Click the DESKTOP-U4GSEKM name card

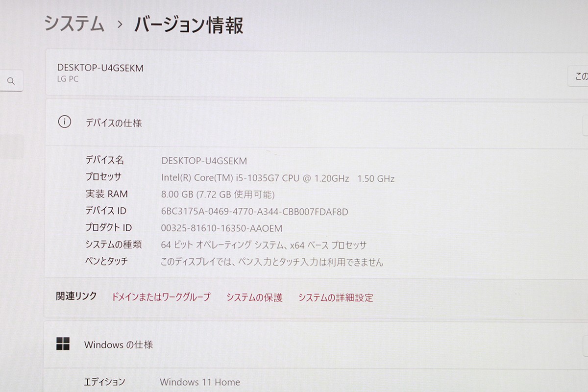317,73
